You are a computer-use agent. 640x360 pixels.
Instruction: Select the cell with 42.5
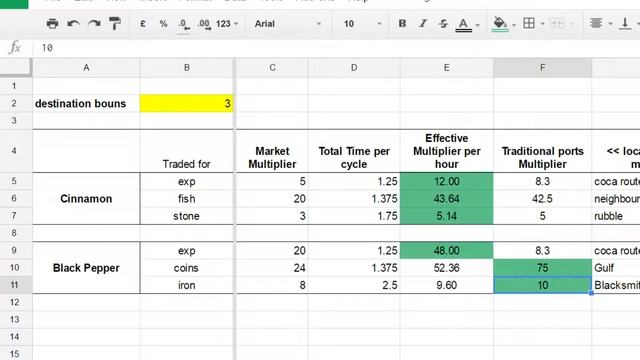point(542,198)
